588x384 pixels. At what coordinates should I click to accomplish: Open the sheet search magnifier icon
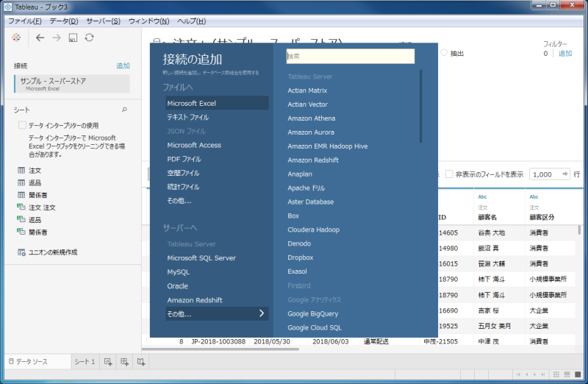[x=124, y=110]
